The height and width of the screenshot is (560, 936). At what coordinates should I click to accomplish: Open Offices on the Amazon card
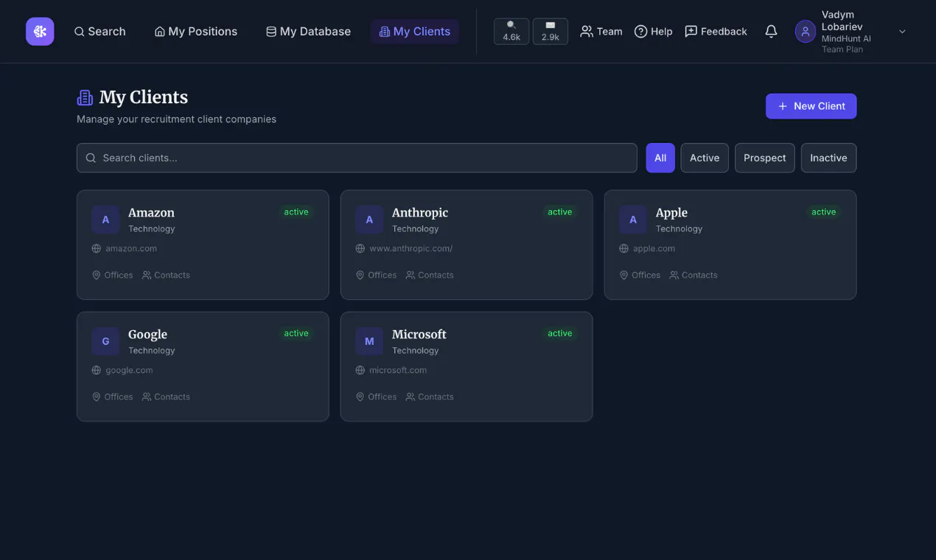(112, 275)
